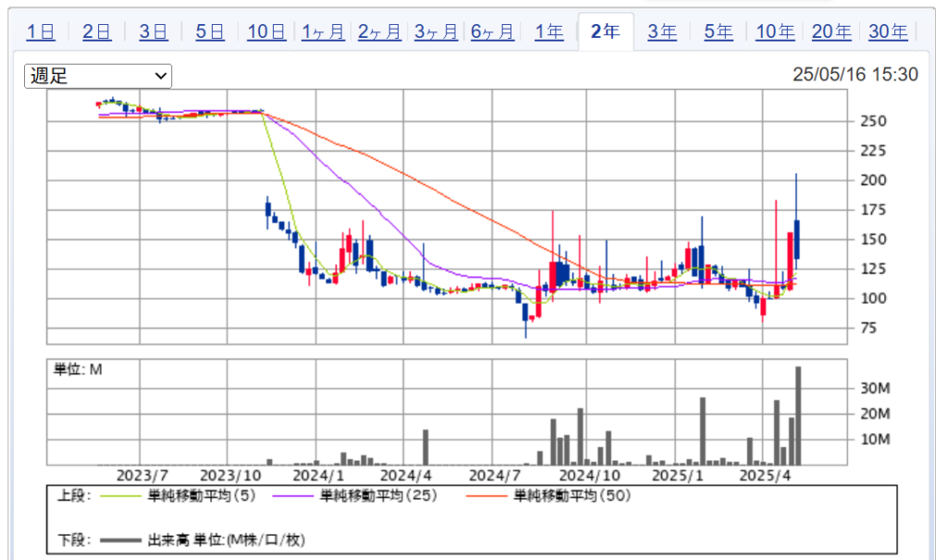The height and width of the screenshot is (560, 947).
Task: Click the 75 price axis label
Action: coord(868,328)
